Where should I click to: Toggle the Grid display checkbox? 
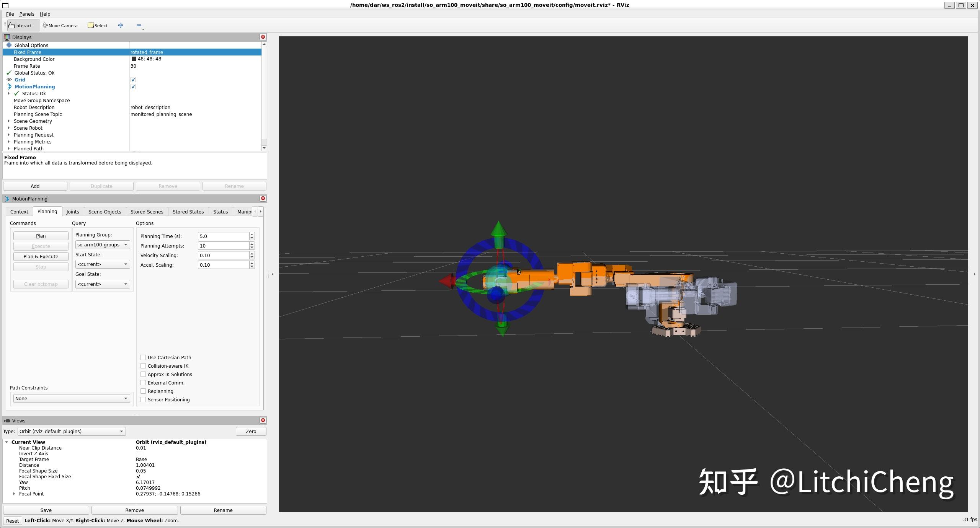(133, 80)
